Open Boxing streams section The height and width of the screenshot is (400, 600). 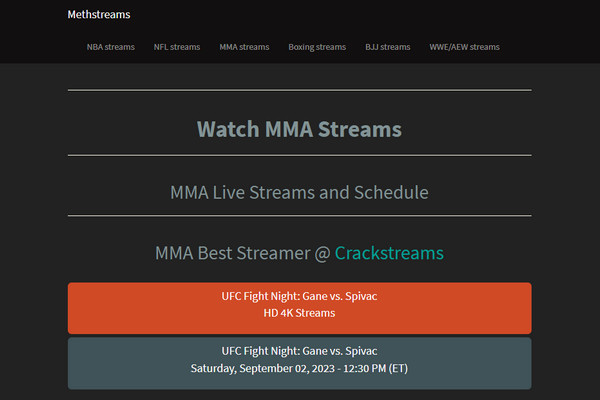pyautogui.click(x=317, y=47)
